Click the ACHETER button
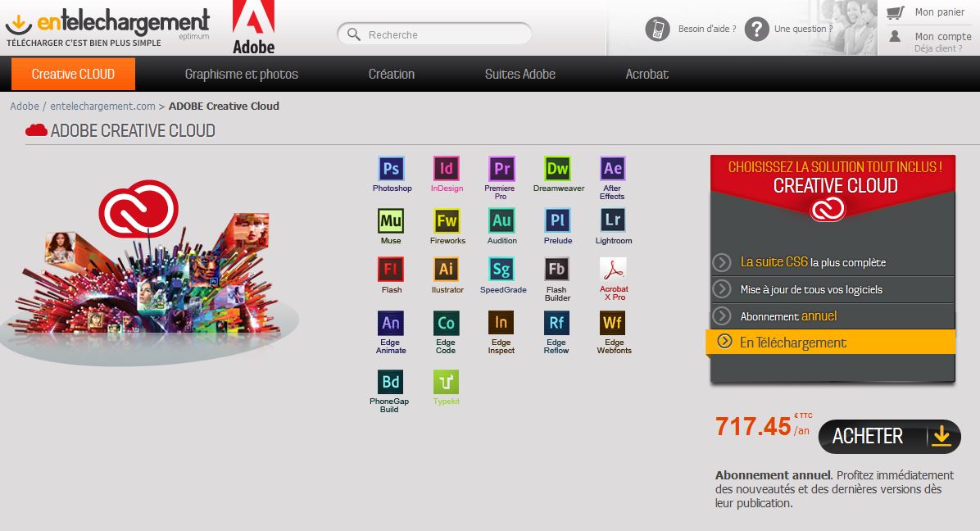 click(x=889, y=436)
